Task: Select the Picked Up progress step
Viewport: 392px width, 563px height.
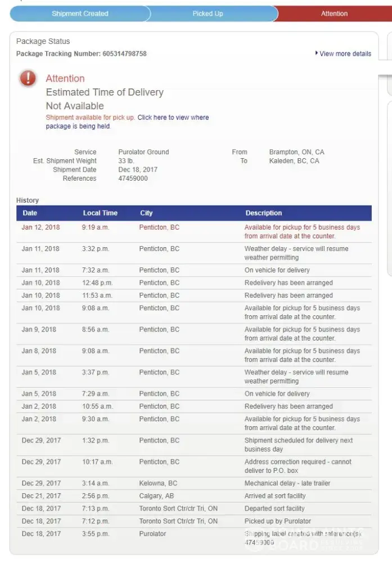Action: [x=208, y=14]
